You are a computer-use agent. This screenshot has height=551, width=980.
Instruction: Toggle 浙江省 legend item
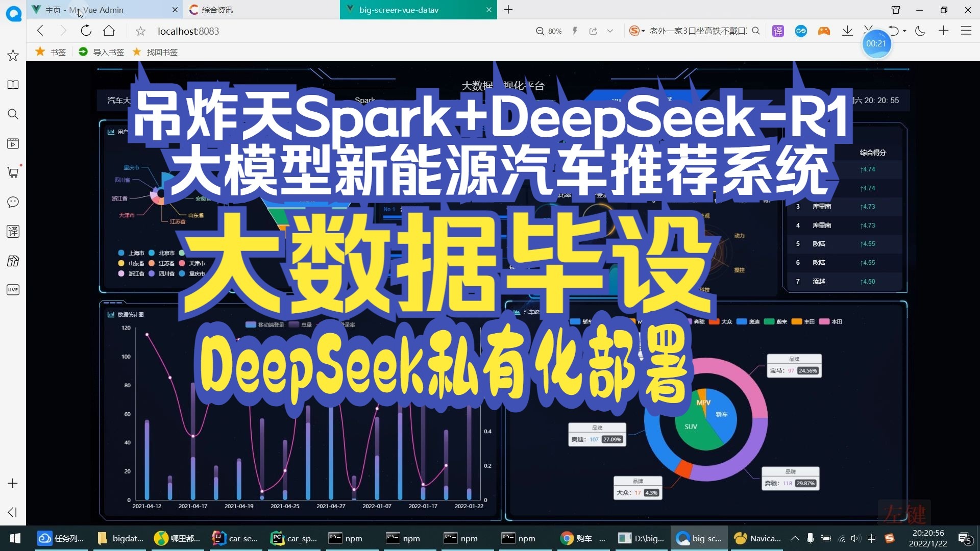[131, 273]
